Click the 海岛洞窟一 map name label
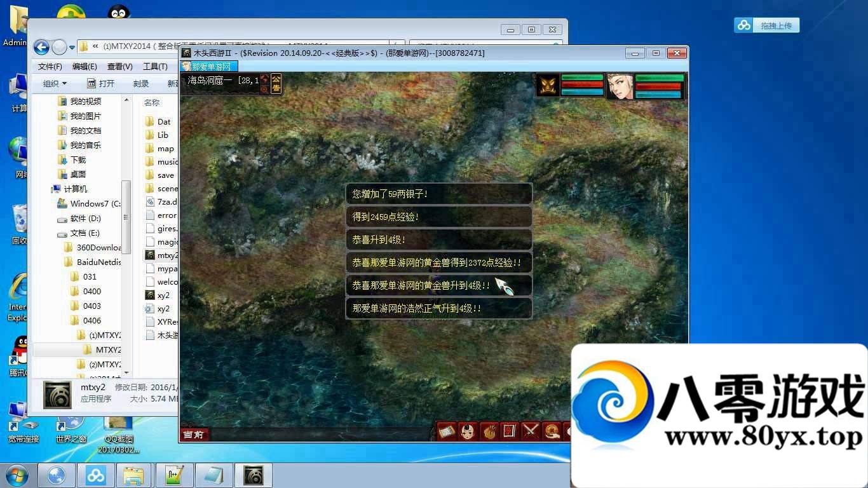 (210, 80)
